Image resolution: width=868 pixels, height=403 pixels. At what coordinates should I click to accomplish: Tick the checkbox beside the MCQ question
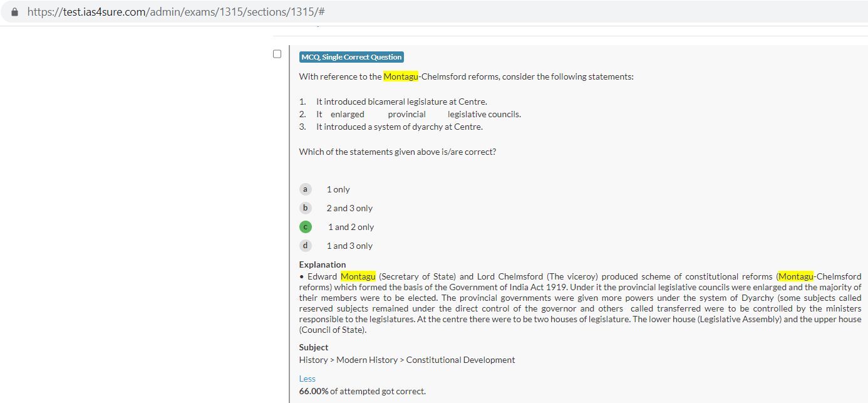coord(277,54)
